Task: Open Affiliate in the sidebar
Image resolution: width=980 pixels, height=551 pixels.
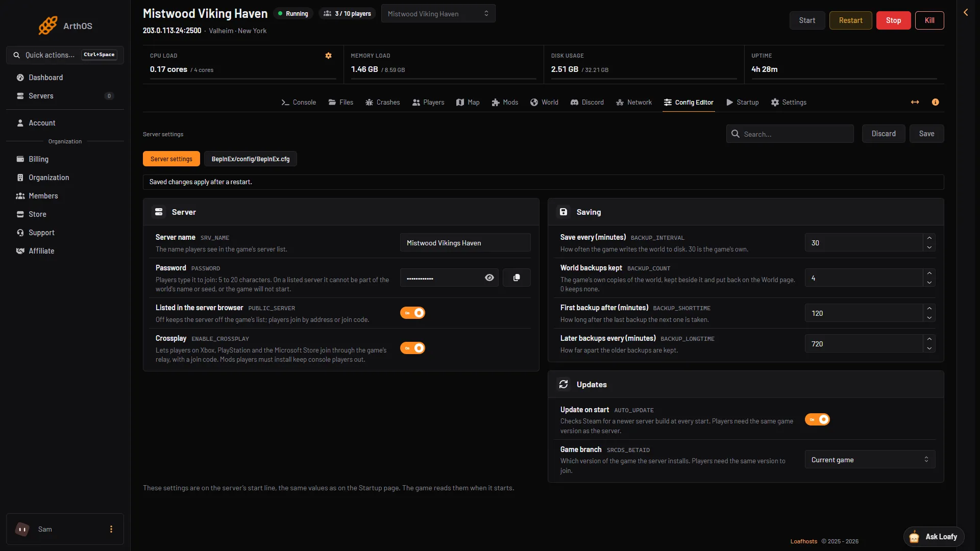Action: (65, 251)
